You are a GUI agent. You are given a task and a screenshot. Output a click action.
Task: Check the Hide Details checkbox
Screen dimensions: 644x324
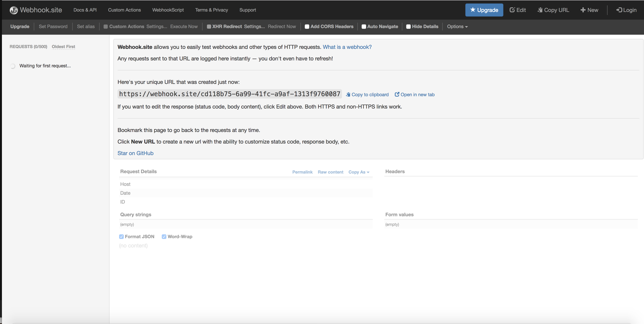click(408, 27)
